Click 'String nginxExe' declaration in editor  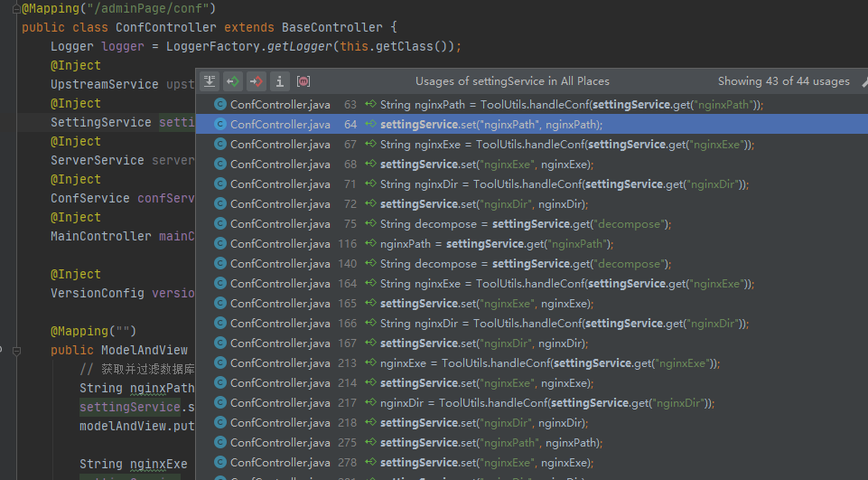[134, 464]
